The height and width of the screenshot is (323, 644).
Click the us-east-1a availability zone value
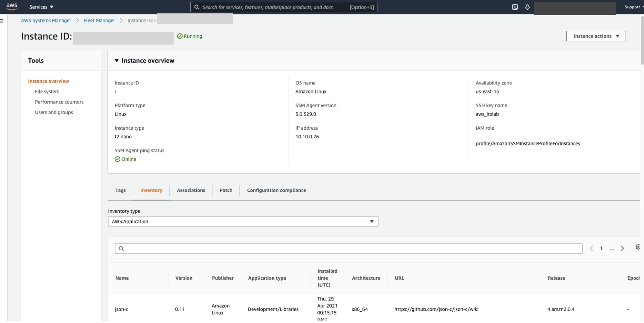487,91
